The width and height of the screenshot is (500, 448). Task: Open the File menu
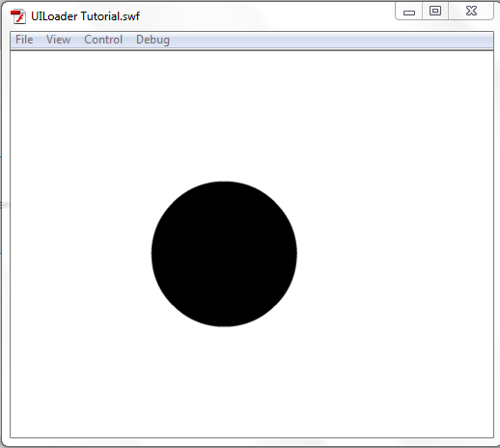click(24, 40)
